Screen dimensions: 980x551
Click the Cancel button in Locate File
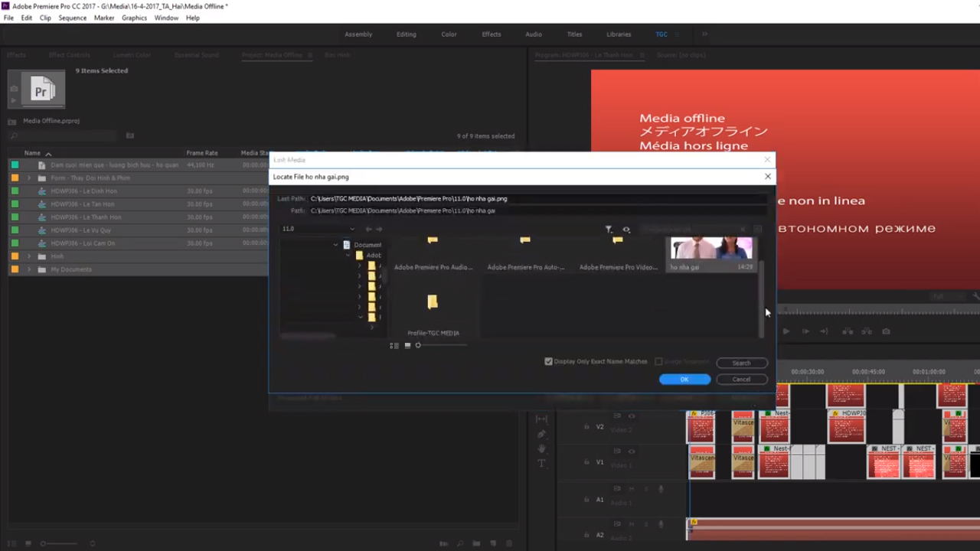(x=741, y=380)
